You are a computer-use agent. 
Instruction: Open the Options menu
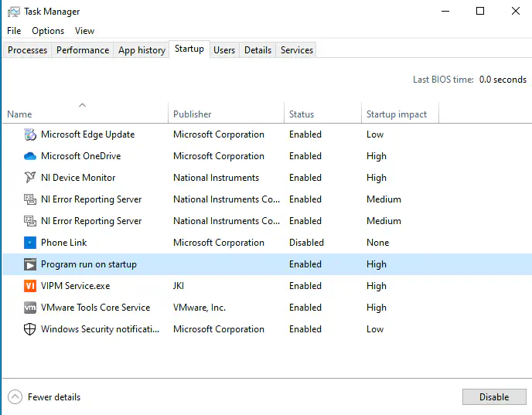(x=48, y=31)
